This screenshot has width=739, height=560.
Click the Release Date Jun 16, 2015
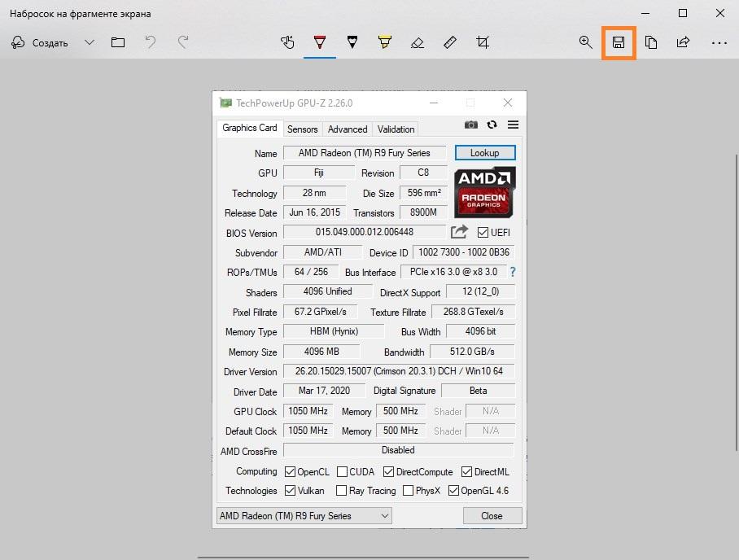point(314,212)
